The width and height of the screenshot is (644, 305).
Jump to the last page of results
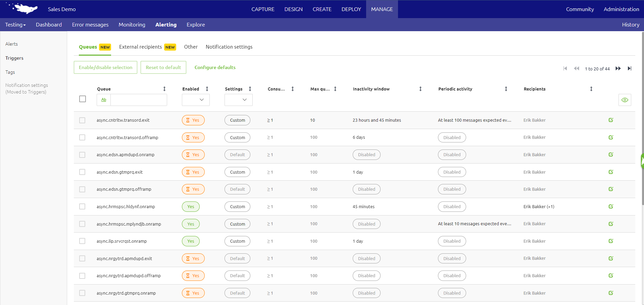pos(630,68)
